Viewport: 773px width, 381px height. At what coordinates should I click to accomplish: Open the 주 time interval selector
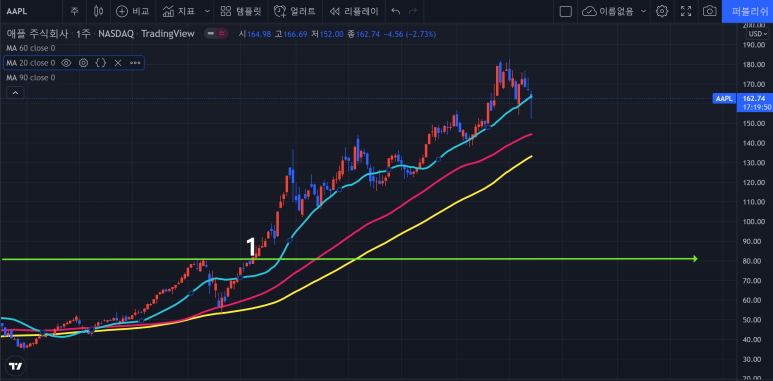(x=74, y=11)
